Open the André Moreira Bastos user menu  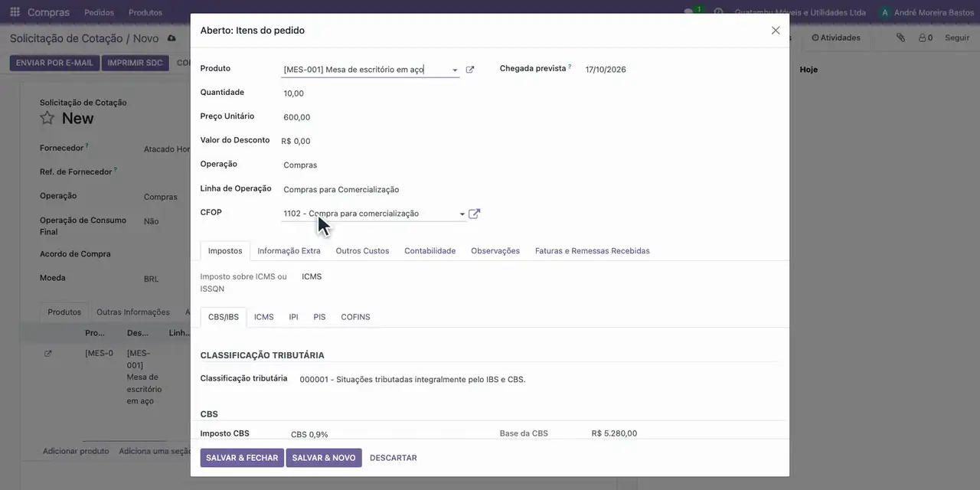point(926,12)
